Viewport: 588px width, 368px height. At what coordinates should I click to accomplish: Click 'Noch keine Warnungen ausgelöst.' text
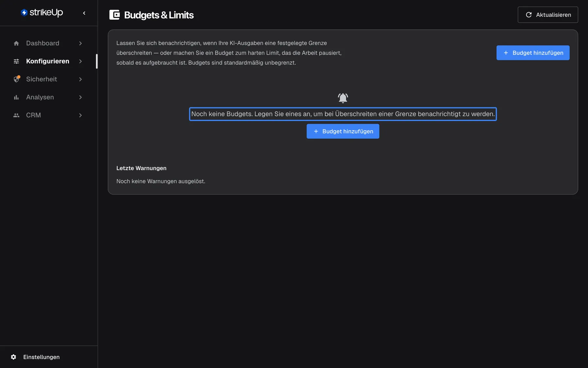click(x=161, y=181)
